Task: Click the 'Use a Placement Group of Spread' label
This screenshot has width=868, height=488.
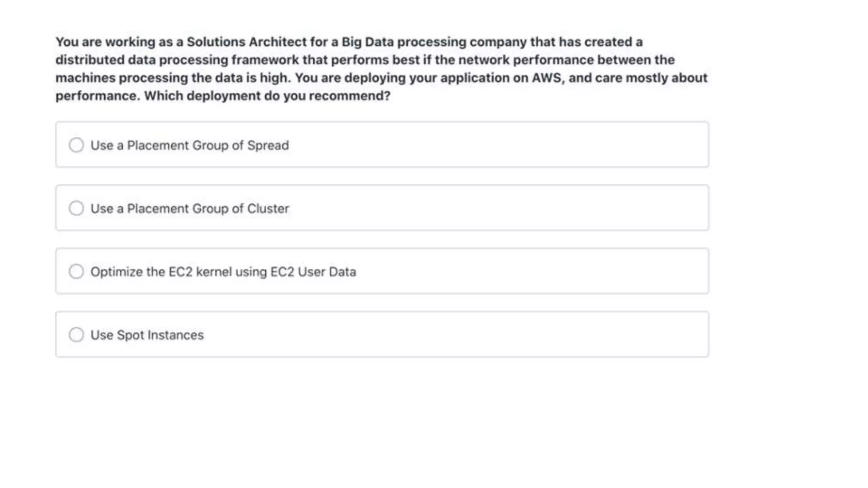Action: pos(189,145)
